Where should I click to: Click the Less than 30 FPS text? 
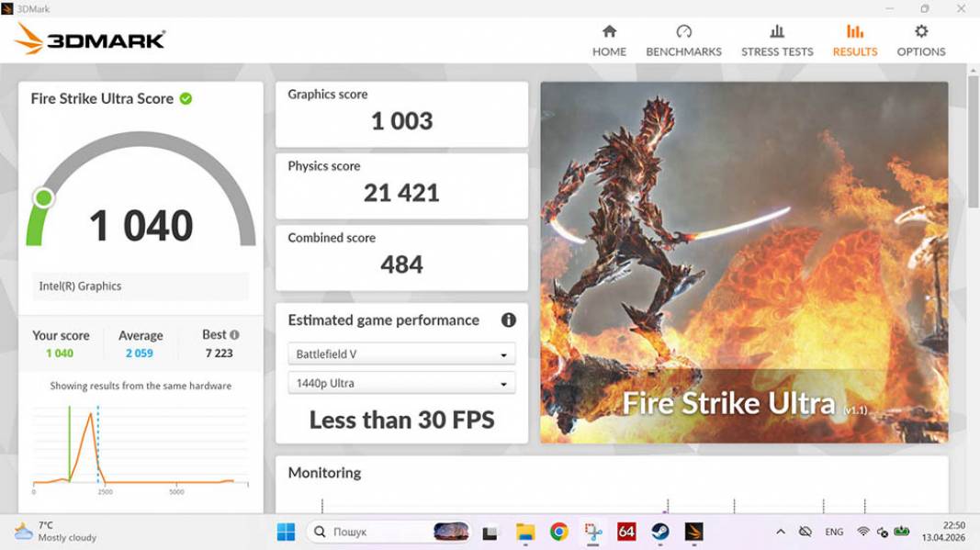coord(402,420)
